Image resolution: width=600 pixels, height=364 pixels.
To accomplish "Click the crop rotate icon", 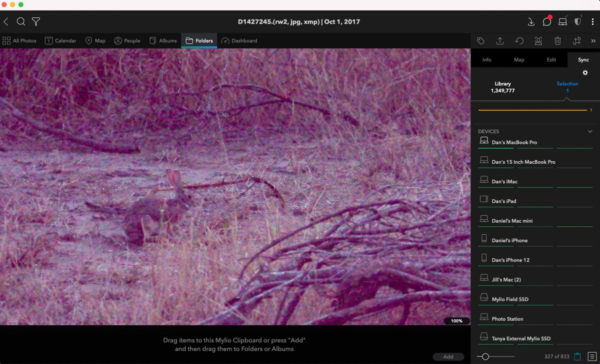I will 576,41.
